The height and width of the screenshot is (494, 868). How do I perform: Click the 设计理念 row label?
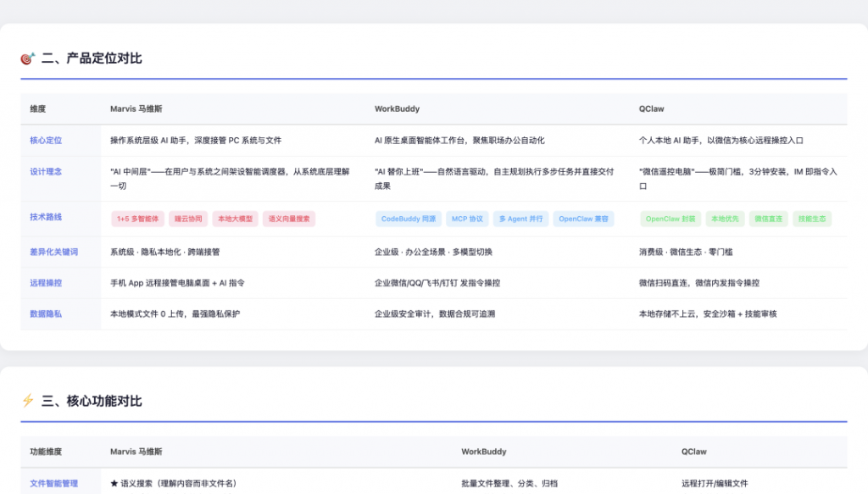tap(46, 171)
